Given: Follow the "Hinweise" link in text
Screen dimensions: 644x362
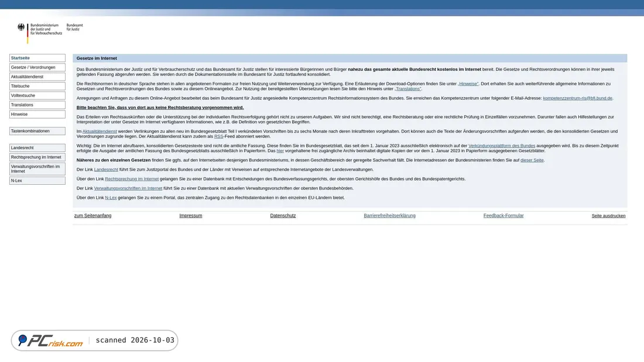Looking at the screenshot, I should pos(468,84).
